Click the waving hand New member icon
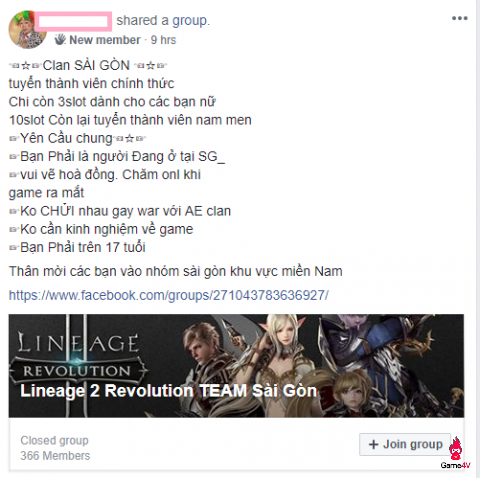The width and height of the screenshot is (480, 478). click(60, 40)
